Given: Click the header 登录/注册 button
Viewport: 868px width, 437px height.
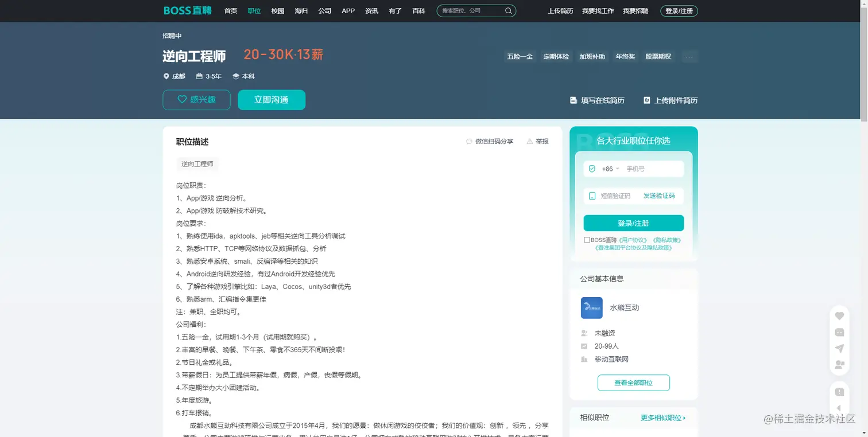Looking at the screenshot, I should point(679,11).
